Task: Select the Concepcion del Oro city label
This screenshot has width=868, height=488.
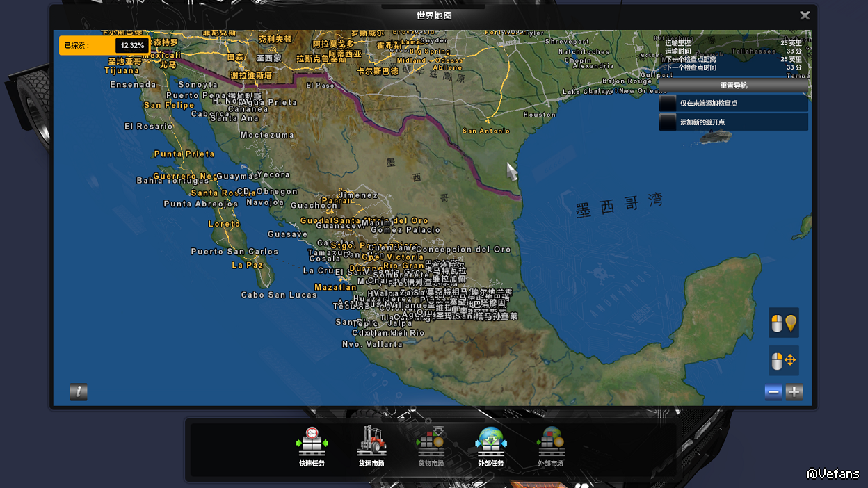Action: pyautogui.click(x=463, y=250)
